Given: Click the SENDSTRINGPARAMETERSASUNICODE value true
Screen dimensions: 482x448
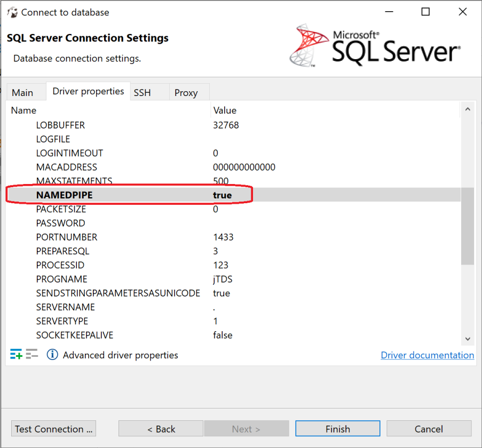Looking at the screenshot, I should pyautogui.click(x=222, y=293).
